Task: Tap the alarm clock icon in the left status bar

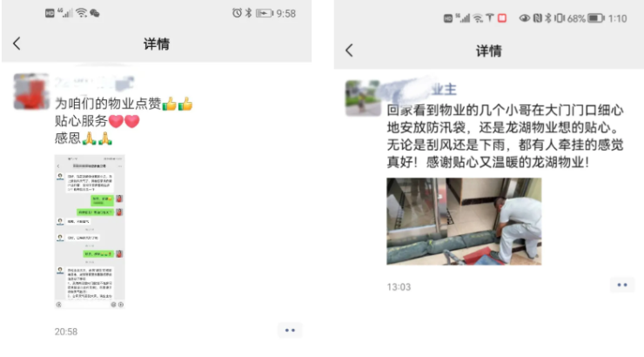Action: [x=237, y=13]
